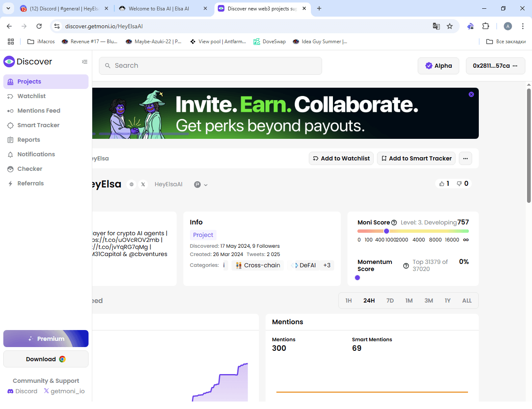Click the Discover logo
Image resolution: width=532 pixels, height=409 pixels.
(x=28, y=62)
